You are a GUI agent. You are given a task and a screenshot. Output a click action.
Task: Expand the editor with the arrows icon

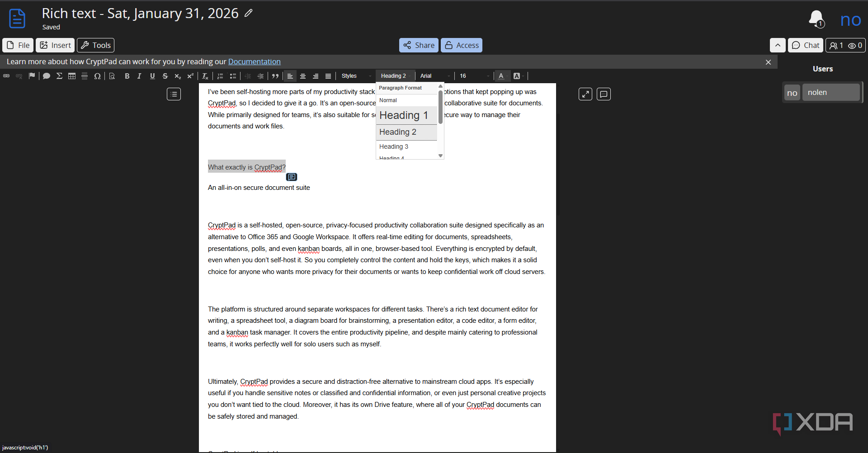click(x=585, y=94)
